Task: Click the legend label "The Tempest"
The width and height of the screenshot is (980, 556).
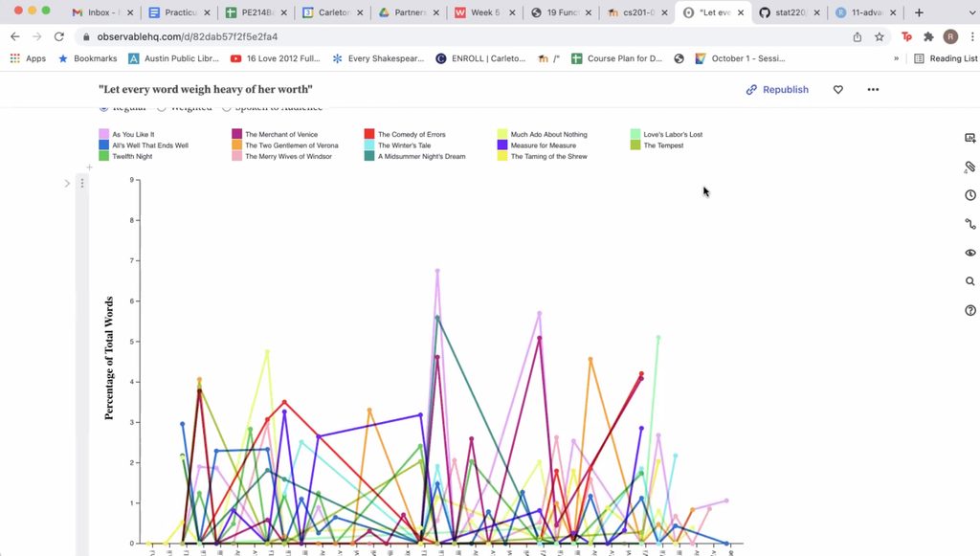Action: [x=664, y=145]
